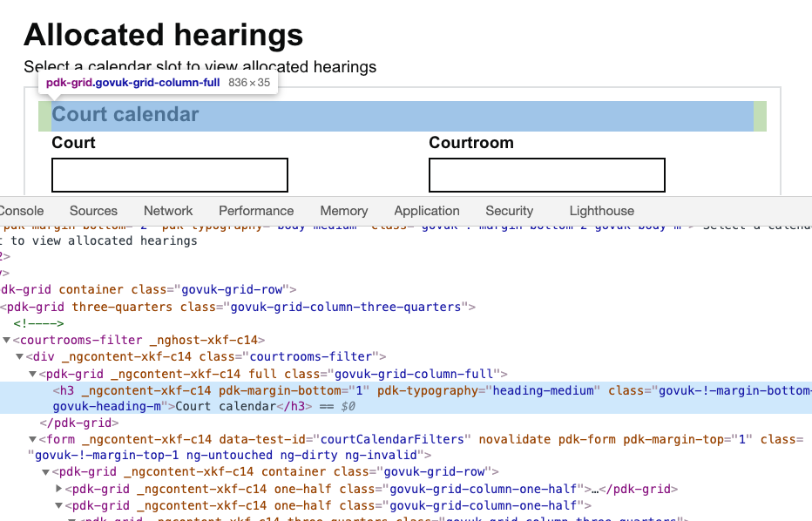
Task: Click the Allocated hearings page title
Action: [163, 35]
